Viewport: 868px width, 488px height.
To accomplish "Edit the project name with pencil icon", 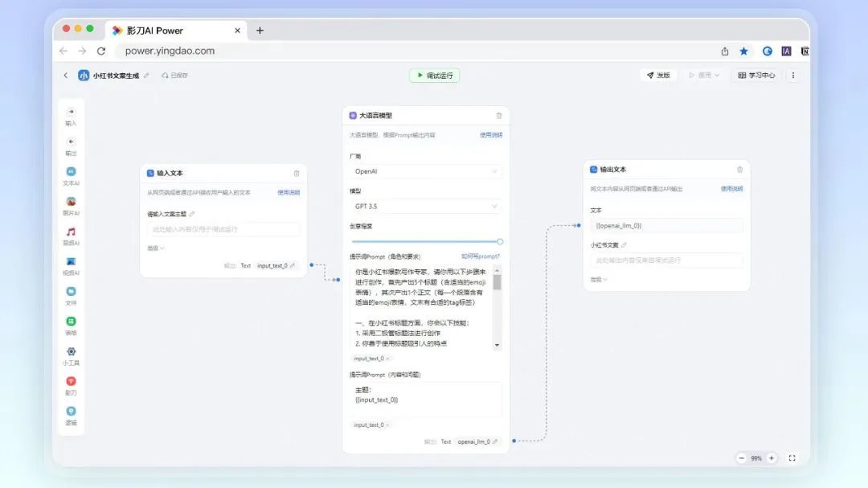I will (146, 76).
